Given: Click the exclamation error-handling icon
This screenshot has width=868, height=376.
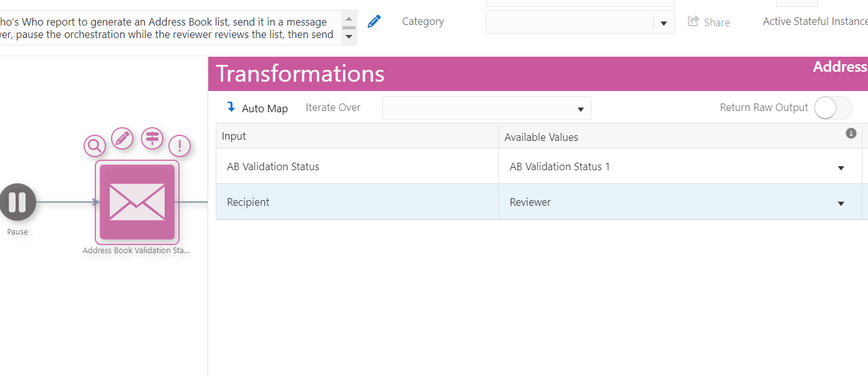Looking at the screenshot, I should click(x=180, y=146).
